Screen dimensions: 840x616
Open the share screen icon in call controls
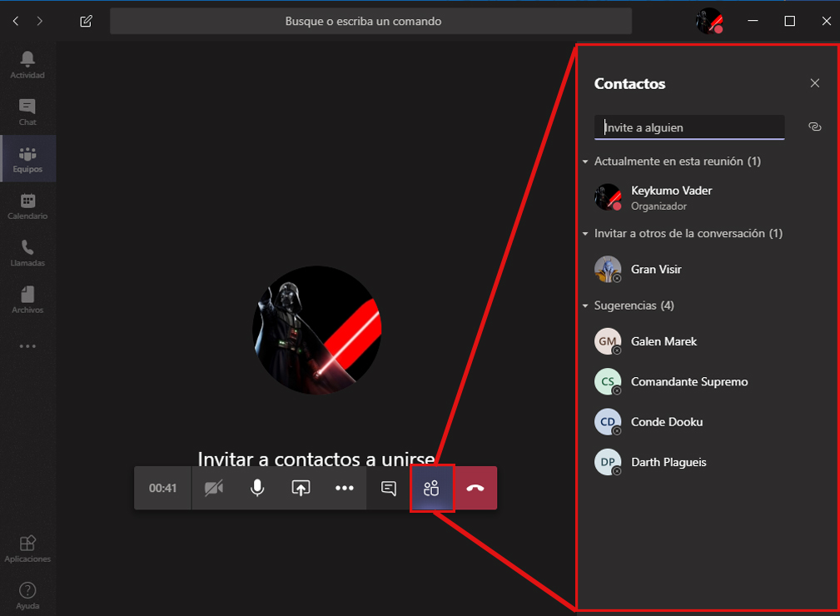(x=300, y=488)
